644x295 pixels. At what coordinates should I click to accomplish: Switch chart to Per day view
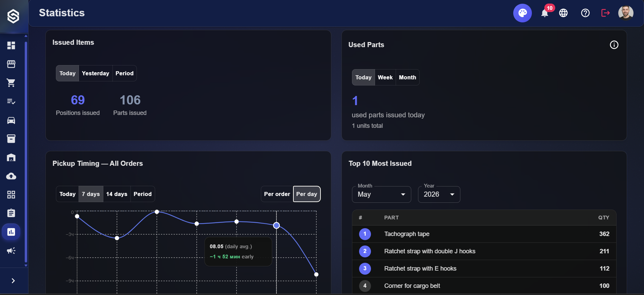(x=307, y=194)
